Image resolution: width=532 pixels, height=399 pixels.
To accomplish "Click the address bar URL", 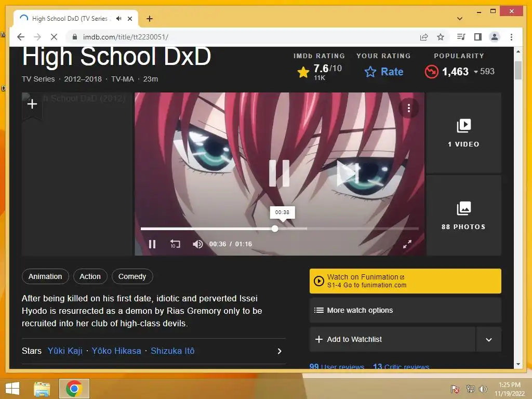I will point(126,37).
